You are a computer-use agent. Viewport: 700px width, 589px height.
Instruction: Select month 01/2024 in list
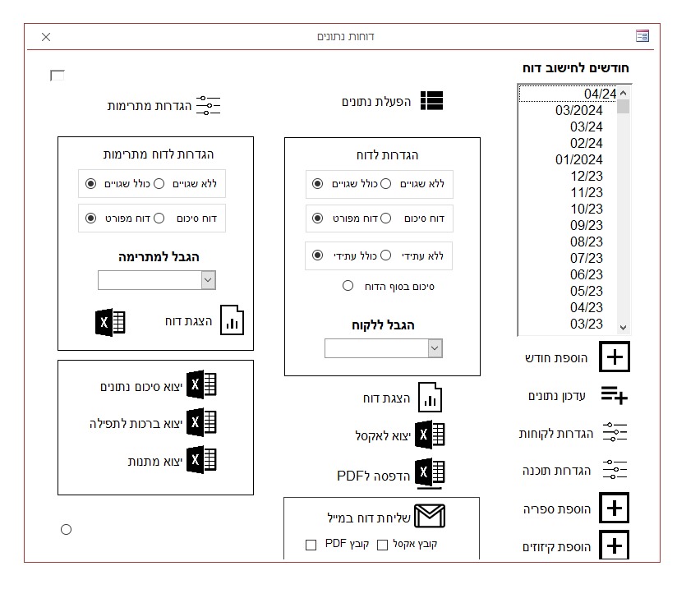point(568,159)
